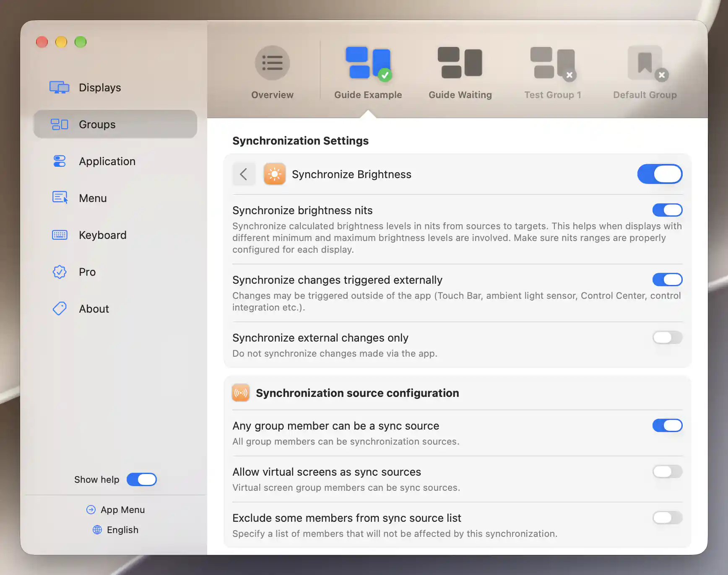Click the 'Show help' label

97,479
